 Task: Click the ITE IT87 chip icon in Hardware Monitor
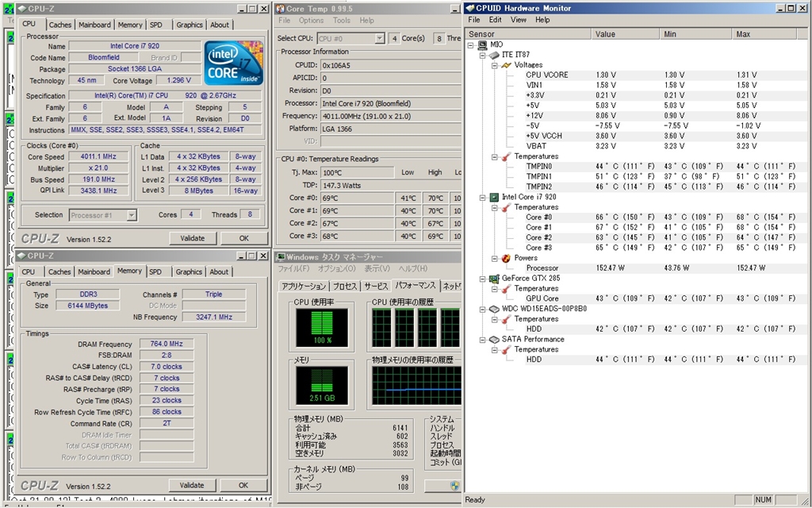(x=494, y=55)
